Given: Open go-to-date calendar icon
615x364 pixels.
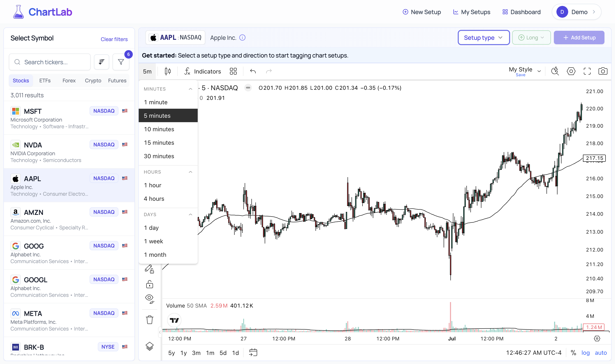Looking at the screenshot, I should pos(253,352).
